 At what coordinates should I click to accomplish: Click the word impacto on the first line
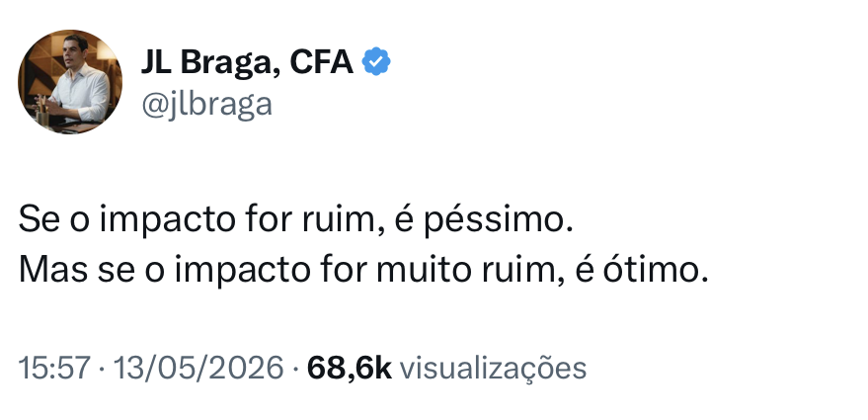(168, 221)
